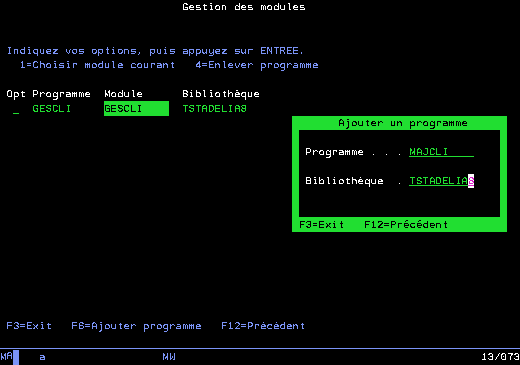Click F12=Précédent at the screen bottom
520x365 pixels.
tap(263, 326)
